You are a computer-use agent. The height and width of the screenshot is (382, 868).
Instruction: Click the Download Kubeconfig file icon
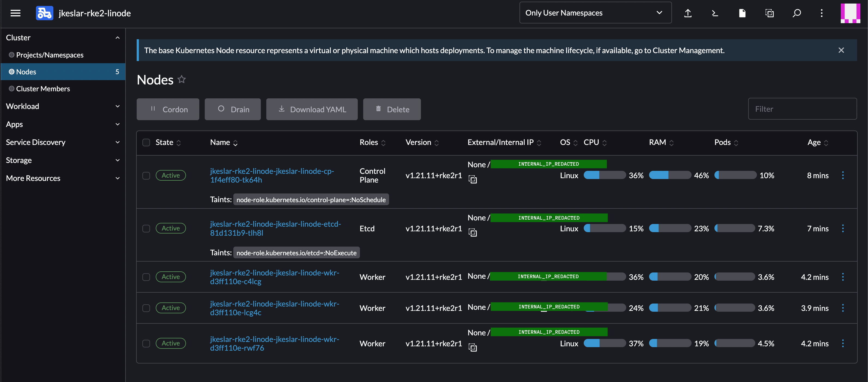pyautogui.click(x=742, y=13)
